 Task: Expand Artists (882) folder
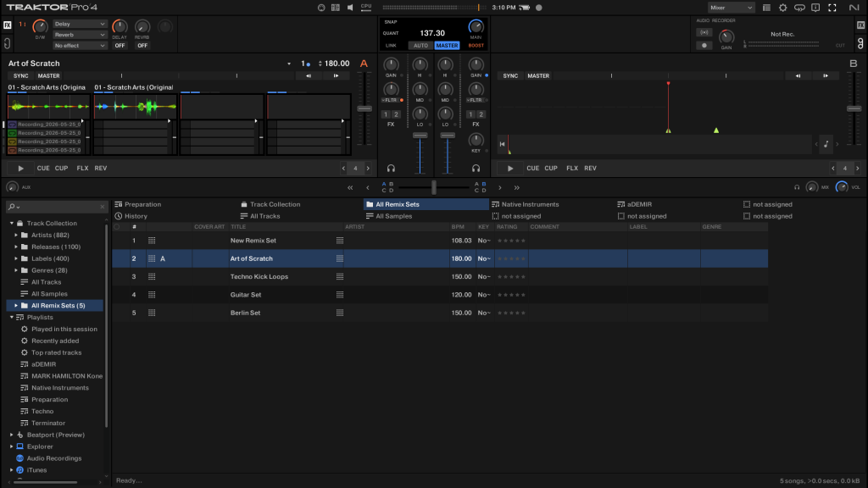16,236
